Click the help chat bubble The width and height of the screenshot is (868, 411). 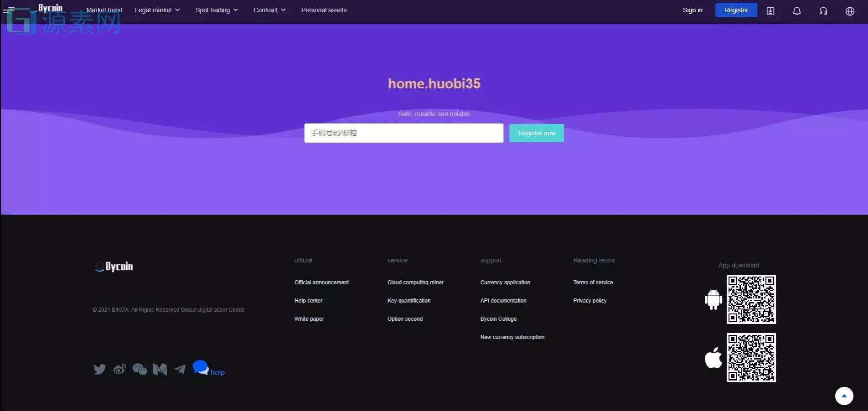tap(201, 367)
